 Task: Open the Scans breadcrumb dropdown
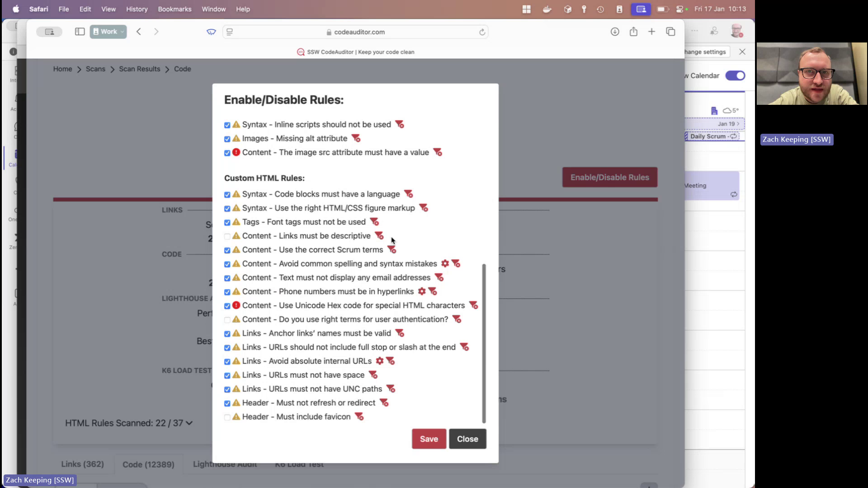(96, 69)
